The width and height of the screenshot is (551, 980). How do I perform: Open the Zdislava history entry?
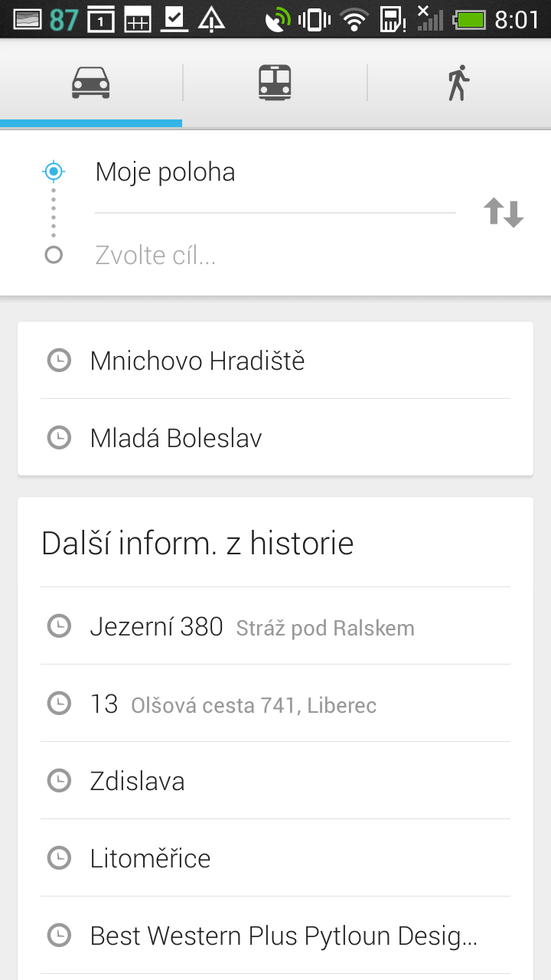138,780
